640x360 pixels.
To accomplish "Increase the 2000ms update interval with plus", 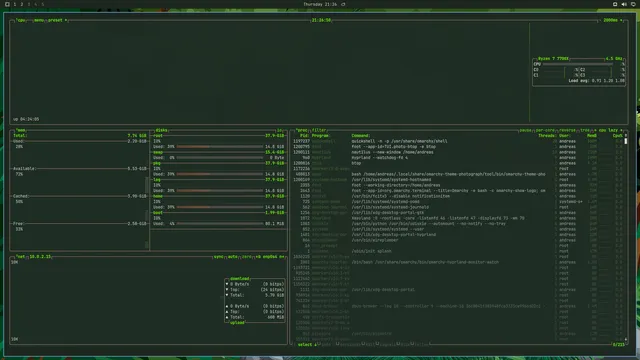I will point(622,20).
